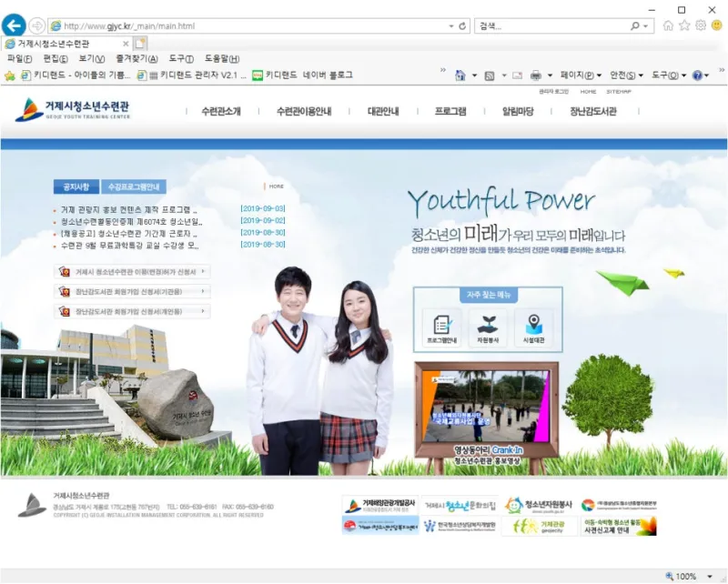Expand the search provider dropdown arrow
Image resolution: width=728 pixels, height=584 pixels.
pyautogui.click(x=645, y=26)
